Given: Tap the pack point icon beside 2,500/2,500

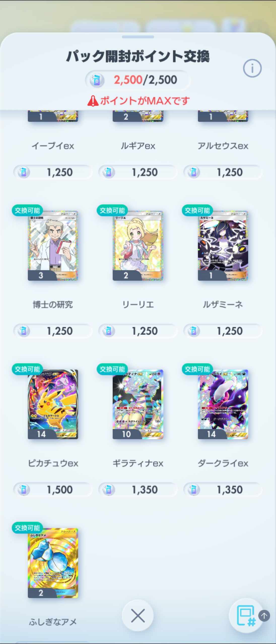Looking at the screenshot, I should pyautogui.click(x=97, y=80).
